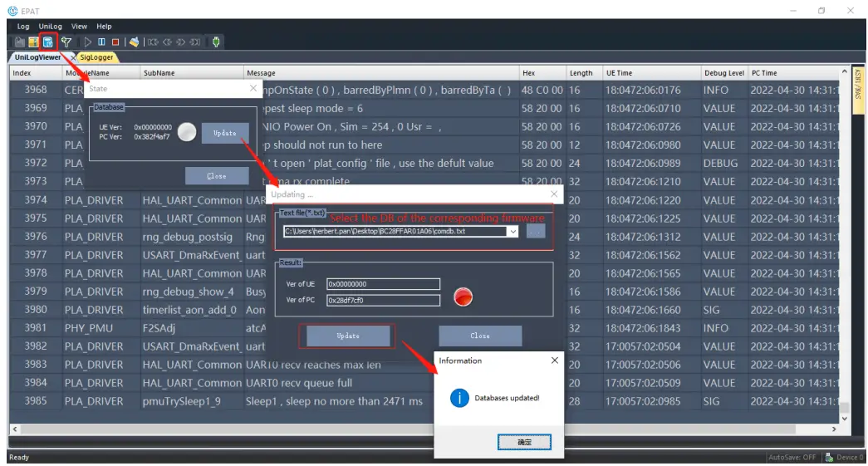Open the Log menu
Image resolution: width=868 pixels, height=466 pixels.
(23, 26)
